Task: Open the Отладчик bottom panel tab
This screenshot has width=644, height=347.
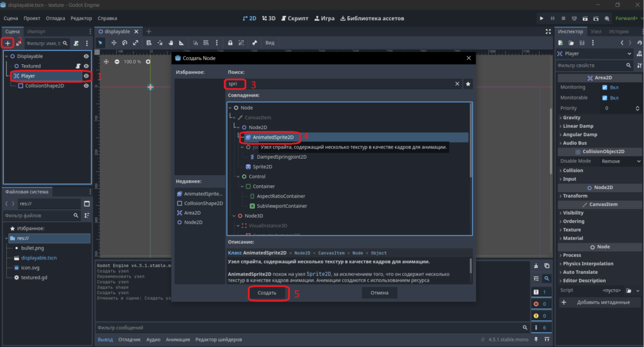Action: (130, 339)
